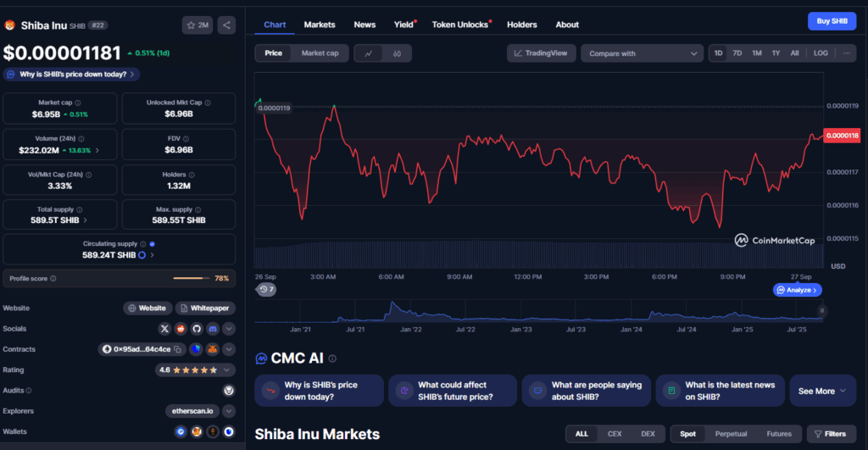
Task: Select the candlestick chart style icon
Action: 397,53
